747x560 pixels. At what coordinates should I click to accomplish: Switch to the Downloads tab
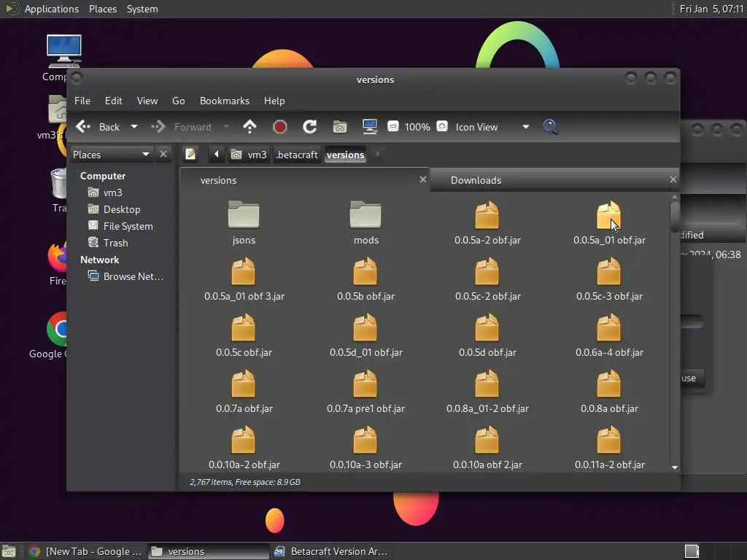tap(476, 180)
